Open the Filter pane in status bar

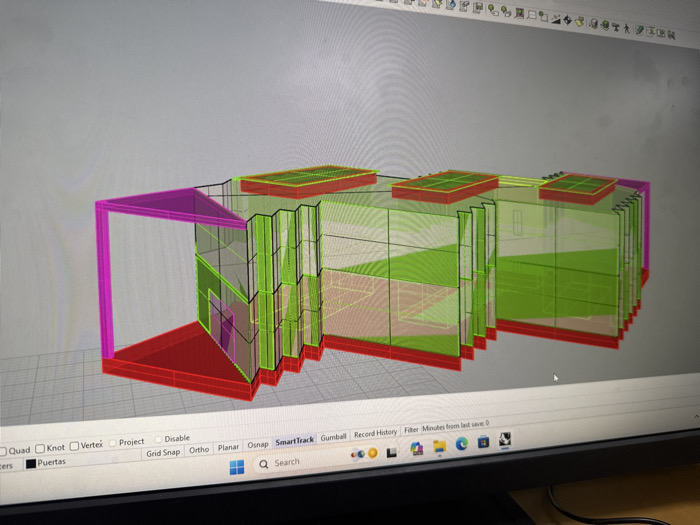pos(411,430)
